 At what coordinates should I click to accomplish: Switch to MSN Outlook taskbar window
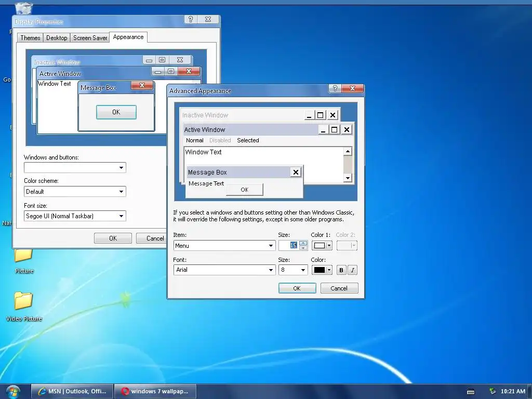72,391
